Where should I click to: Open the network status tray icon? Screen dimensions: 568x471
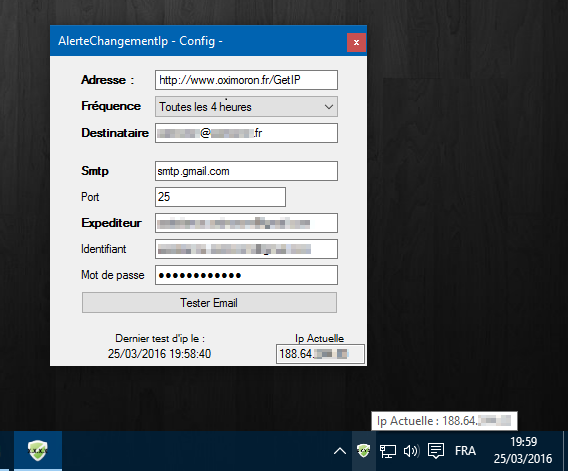(x=387, y=451)
